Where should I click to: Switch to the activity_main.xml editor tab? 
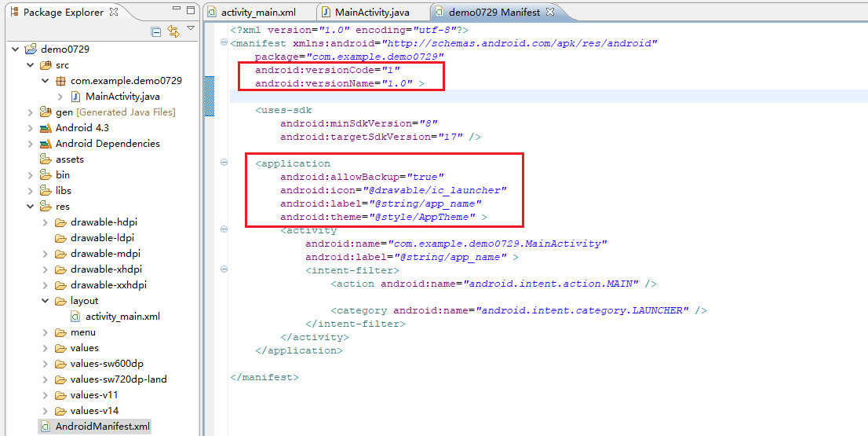point(253,13)
